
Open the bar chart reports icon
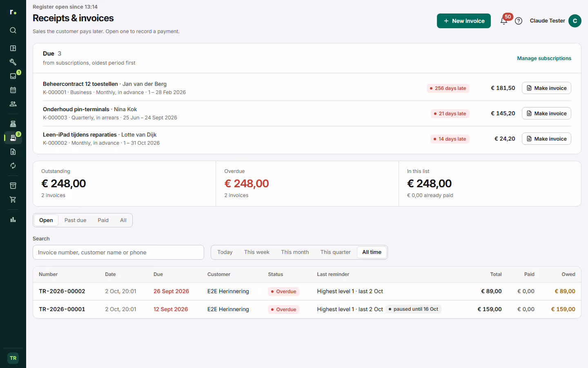(13, 220)
